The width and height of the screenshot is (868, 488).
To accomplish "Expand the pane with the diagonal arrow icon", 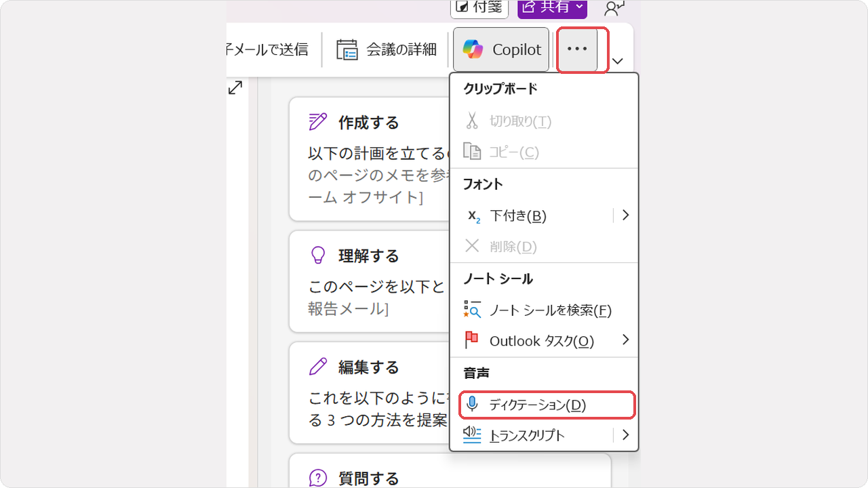I will (235, 87).
